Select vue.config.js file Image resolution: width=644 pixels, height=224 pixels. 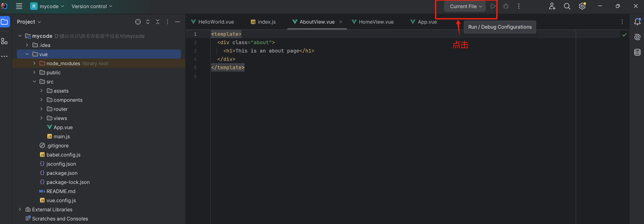58,200
